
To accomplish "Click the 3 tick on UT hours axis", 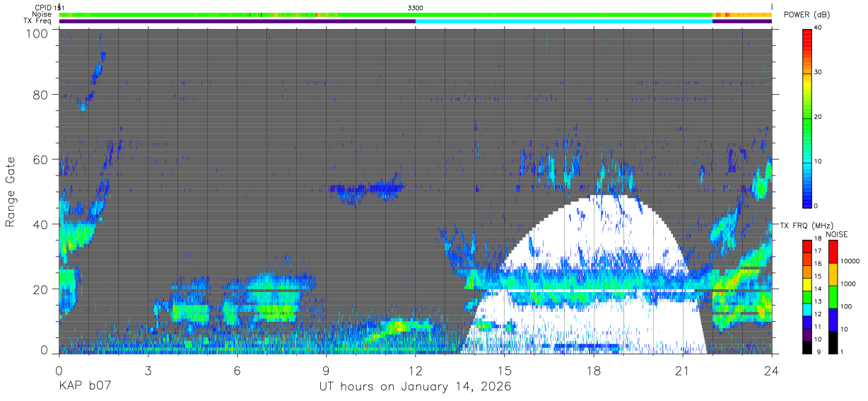I will pos(148,370).
